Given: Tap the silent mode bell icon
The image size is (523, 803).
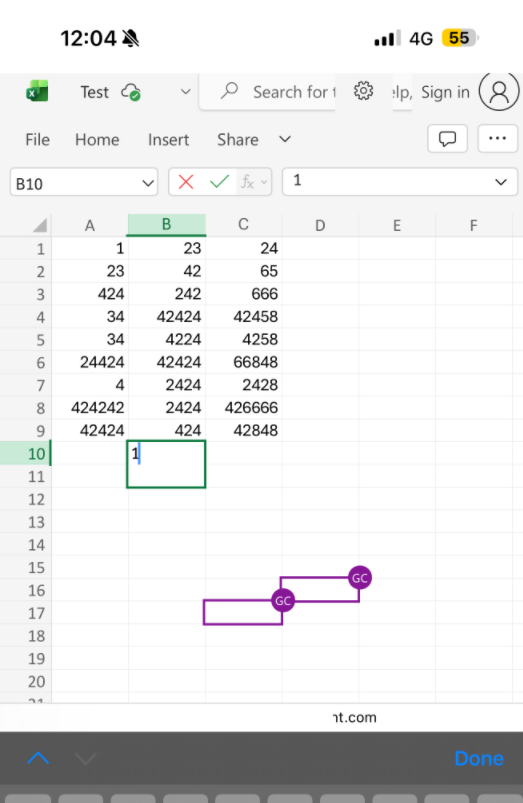Looking at the screenshot, I should 131,38.
